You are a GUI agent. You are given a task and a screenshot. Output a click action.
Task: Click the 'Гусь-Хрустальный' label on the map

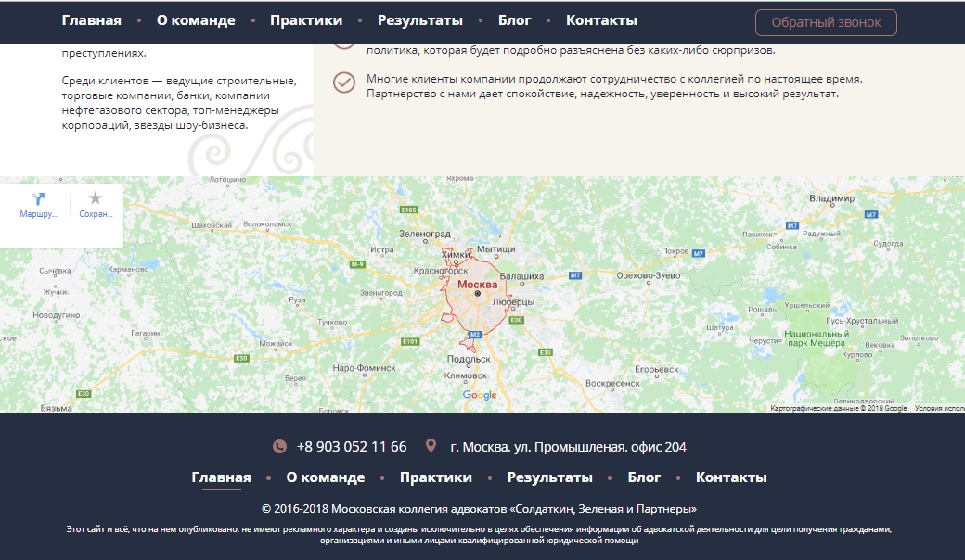[x=862, y=321]
